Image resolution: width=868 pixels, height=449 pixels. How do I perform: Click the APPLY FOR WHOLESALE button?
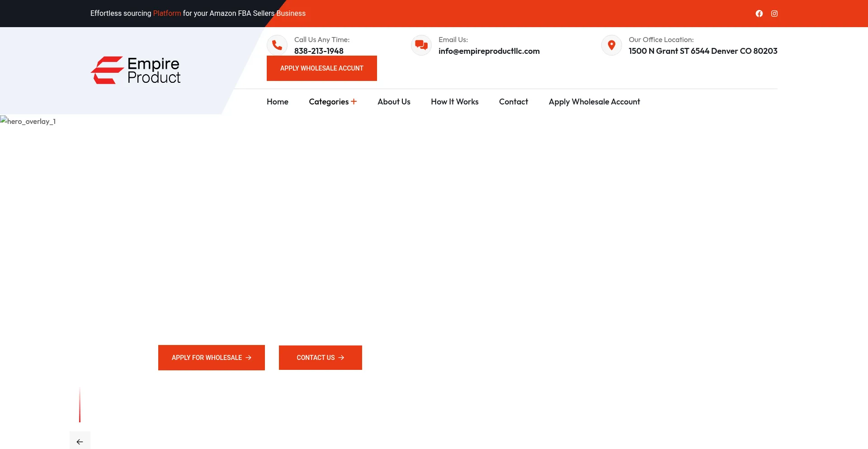click(211, 358)
